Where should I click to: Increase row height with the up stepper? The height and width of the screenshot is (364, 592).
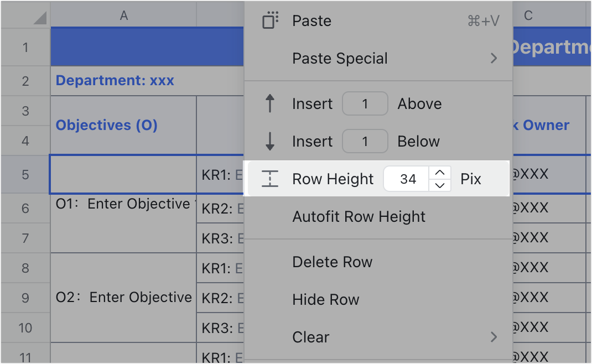pos(440,173)
